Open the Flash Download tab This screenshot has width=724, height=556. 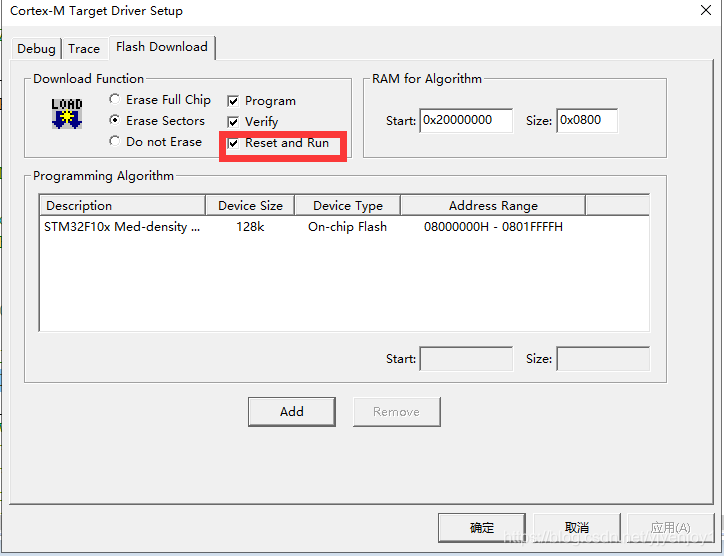point(162,47)
